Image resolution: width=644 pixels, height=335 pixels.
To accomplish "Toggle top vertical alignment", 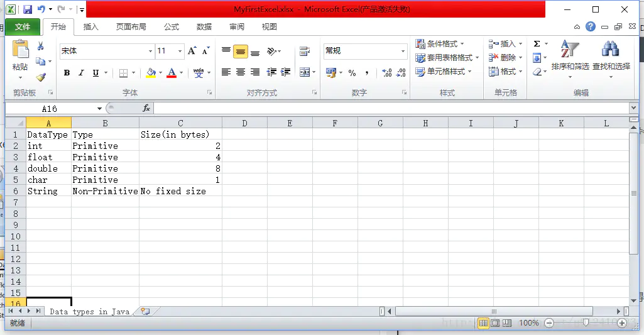I will click(x=226, y=51).
